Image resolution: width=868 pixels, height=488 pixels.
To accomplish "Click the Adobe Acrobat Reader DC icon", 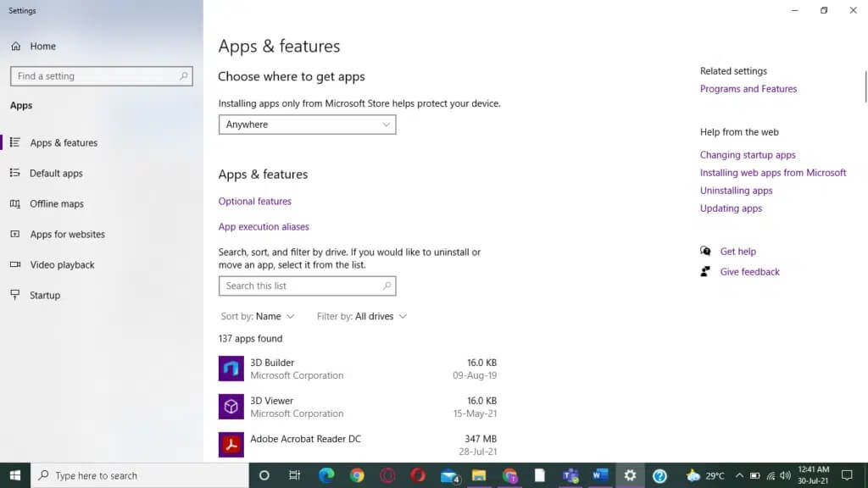I will tap(231, 445).
